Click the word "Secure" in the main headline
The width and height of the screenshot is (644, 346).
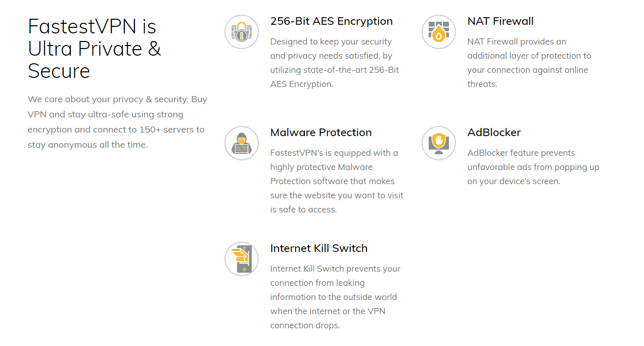point(59,71)
